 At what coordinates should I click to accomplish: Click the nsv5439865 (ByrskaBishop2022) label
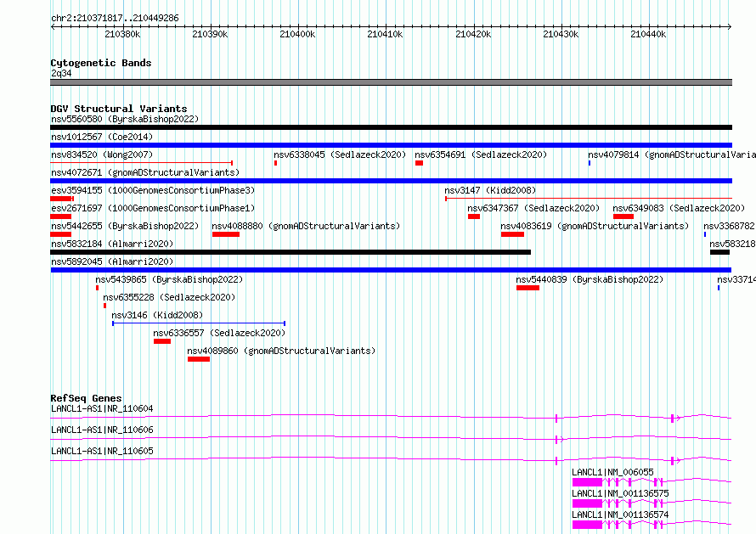tap(169, 279)
